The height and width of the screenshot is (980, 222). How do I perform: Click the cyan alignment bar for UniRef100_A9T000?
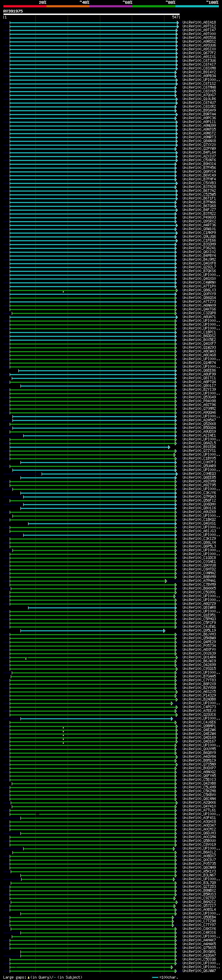94,34
